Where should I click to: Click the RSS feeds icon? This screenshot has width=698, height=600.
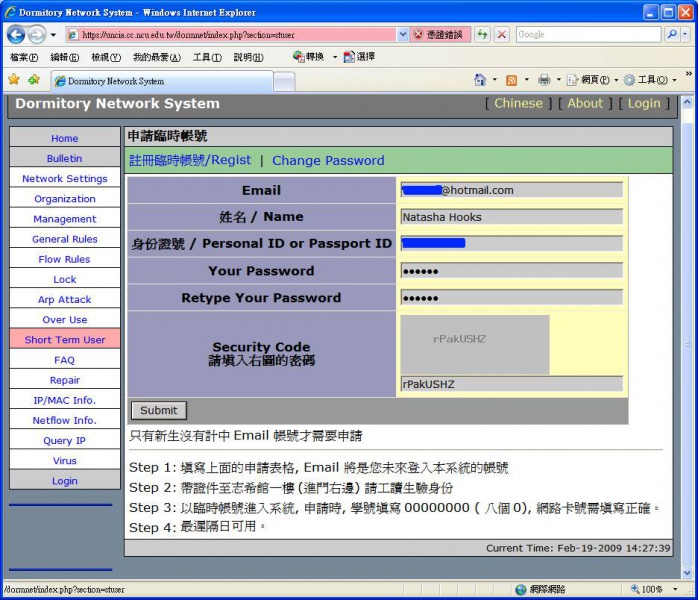(x=511, y=80)
